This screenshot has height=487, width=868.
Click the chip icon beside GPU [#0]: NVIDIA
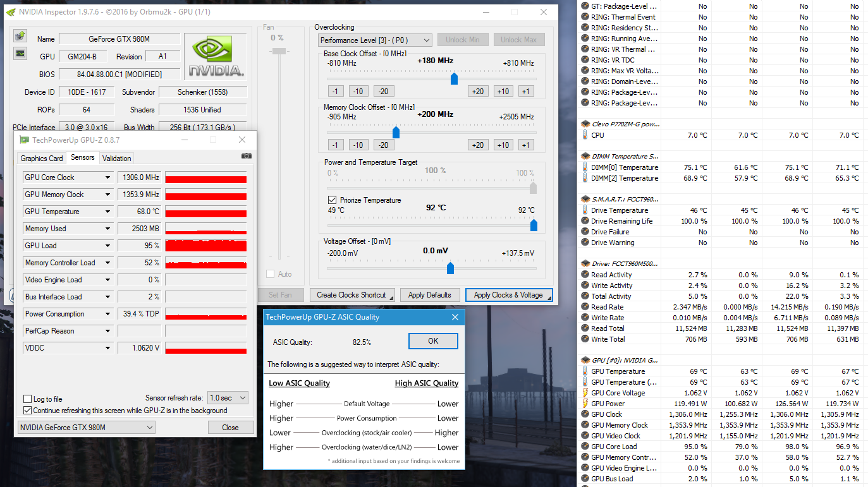tap(585, 360)
